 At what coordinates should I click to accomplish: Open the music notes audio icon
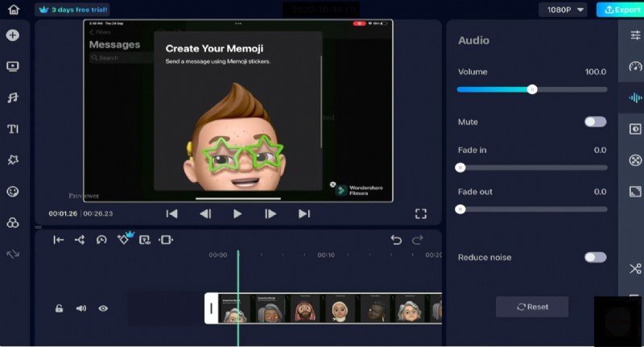(13, 97)
